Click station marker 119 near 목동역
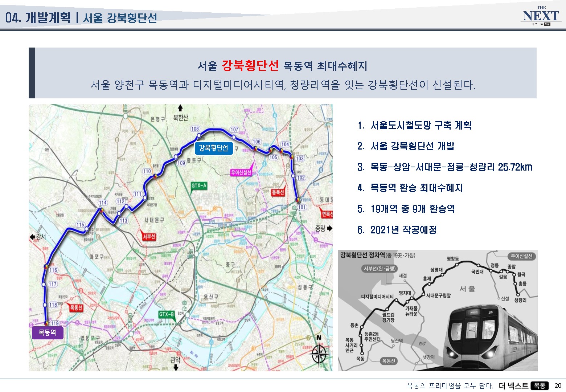 (x=55, y=323)
